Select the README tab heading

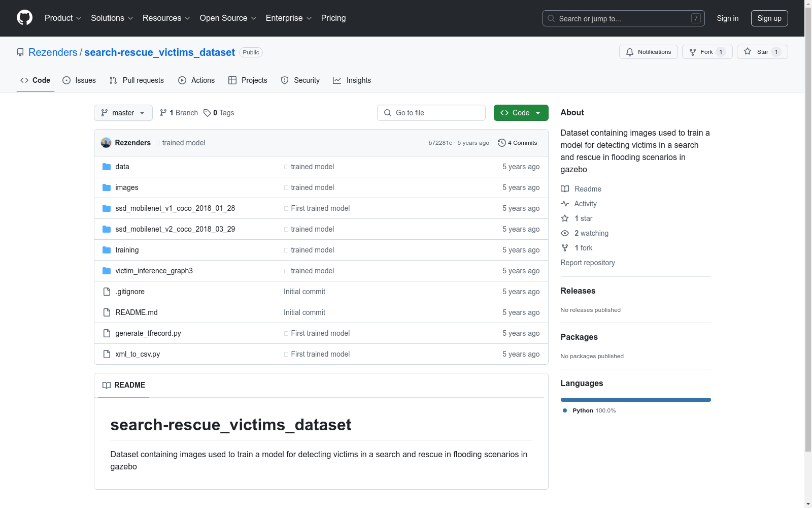tap(124, 385)
